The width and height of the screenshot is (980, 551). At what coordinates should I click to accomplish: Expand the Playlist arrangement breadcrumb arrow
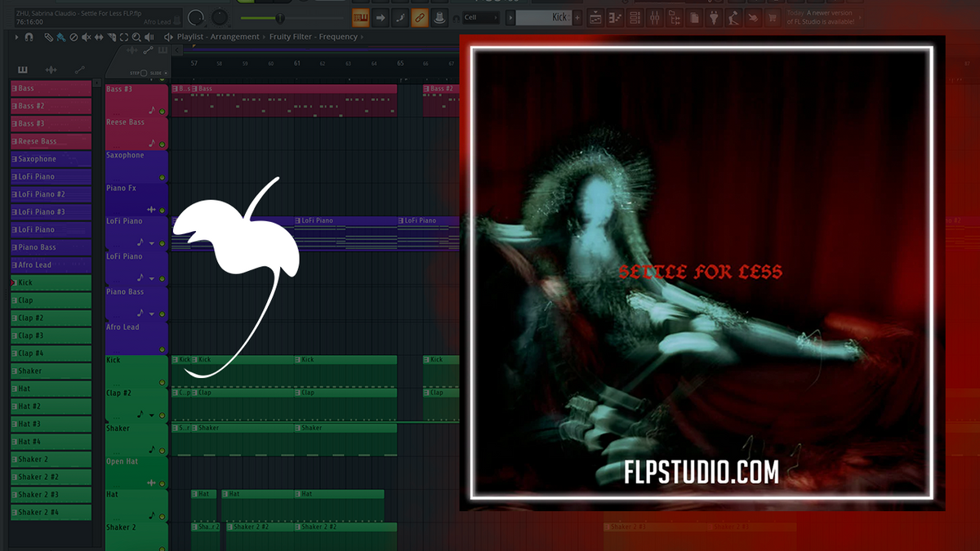click(264, 36)
